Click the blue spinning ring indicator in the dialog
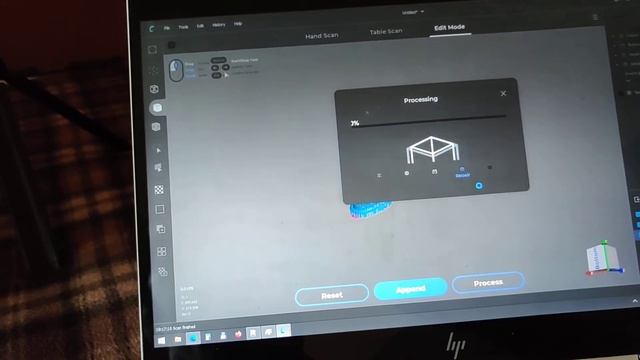 point(479,186)
